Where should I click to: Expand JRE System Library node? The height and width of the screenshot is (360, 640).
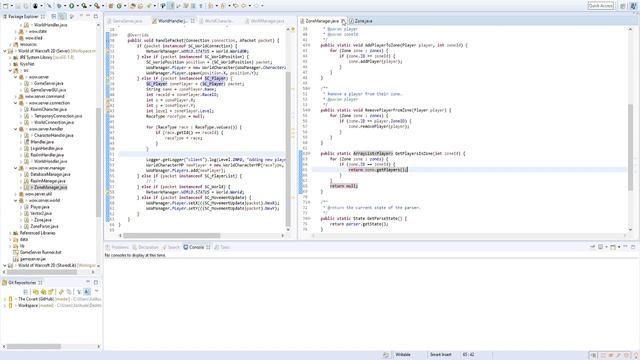tap(10, 58)
